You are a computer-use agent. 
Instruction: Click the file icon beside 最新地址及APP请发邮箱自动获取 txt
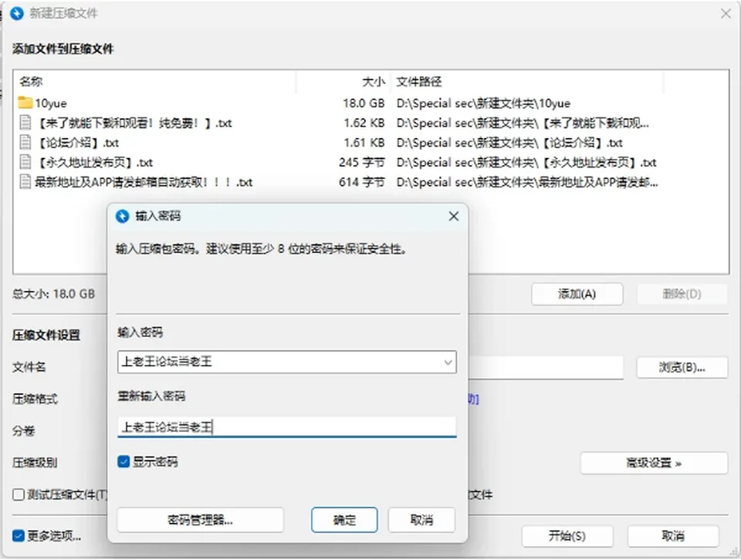(25, 182)
